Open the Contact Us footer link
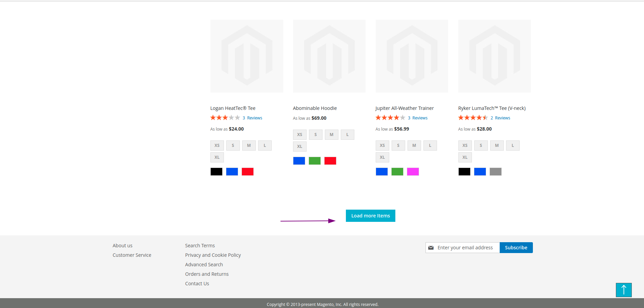The width and height of the screenshot is (644, 308). 197,284
